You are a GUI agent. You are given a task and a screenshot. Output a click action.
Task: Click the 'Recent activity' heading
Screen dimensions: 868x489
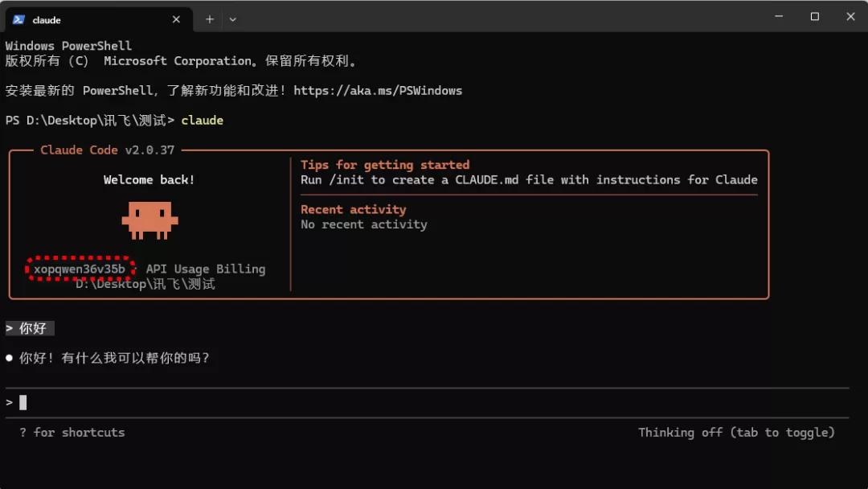[353, 210]
